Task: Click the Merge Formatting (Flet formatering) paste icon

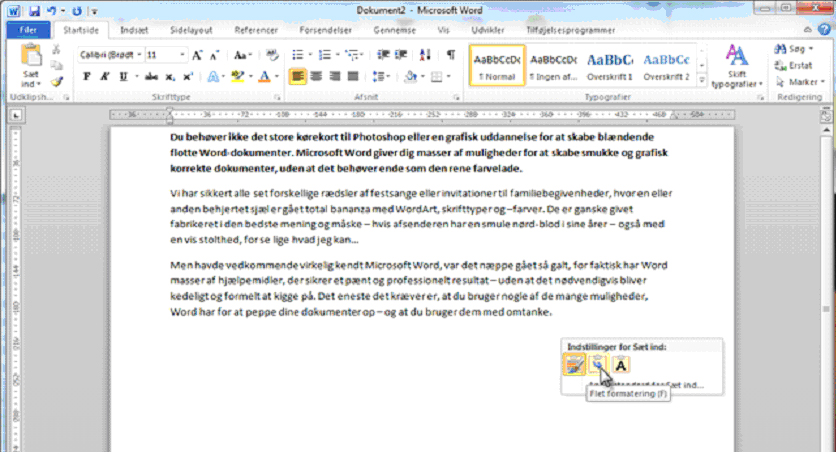Action: click(598, 366)
